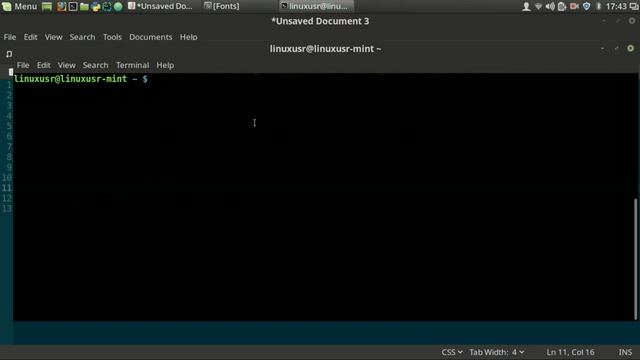The height and width of the screenshot is (360, 640).
Task: Click the removable drives tray icon
Action: [562, 6]
